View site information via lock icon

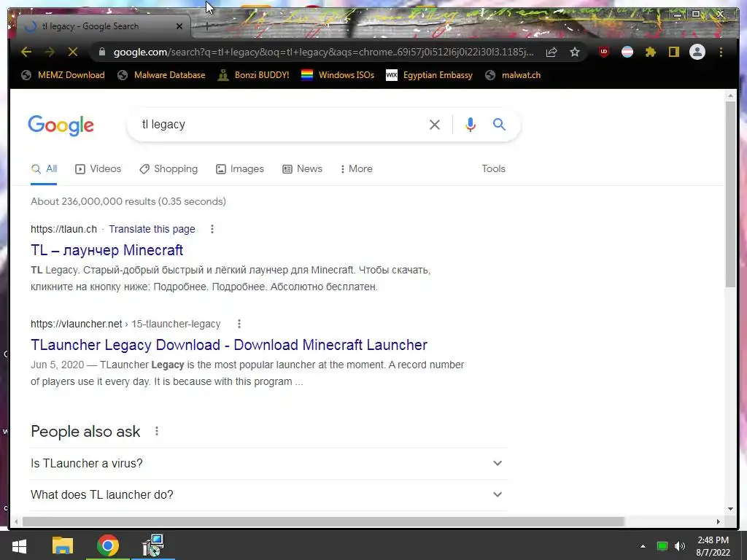(x=102, y=52)
